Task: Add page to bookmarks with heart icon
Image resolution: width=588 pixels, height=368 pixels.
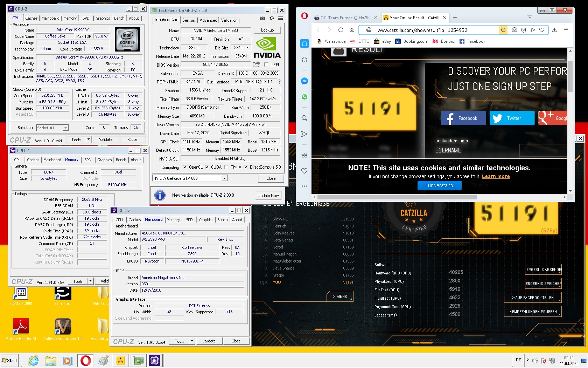Action: [x=541, y=30]
